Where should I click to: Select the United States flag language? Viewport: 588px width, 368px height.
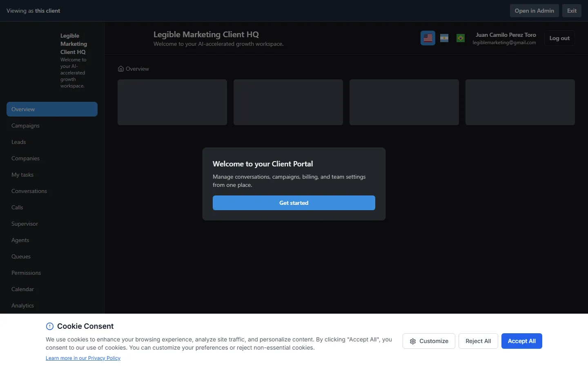point(428,38)
